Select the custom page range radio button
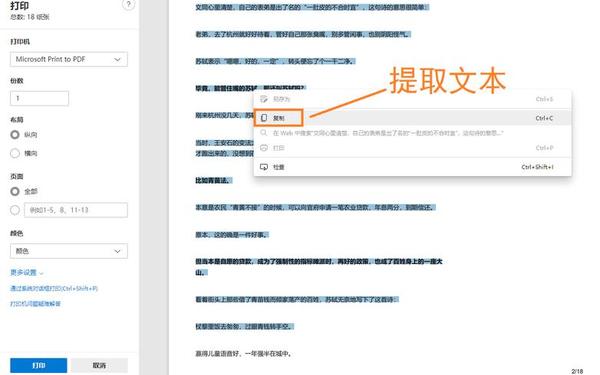Screen dimensions: 600x375 pos(15,210)
